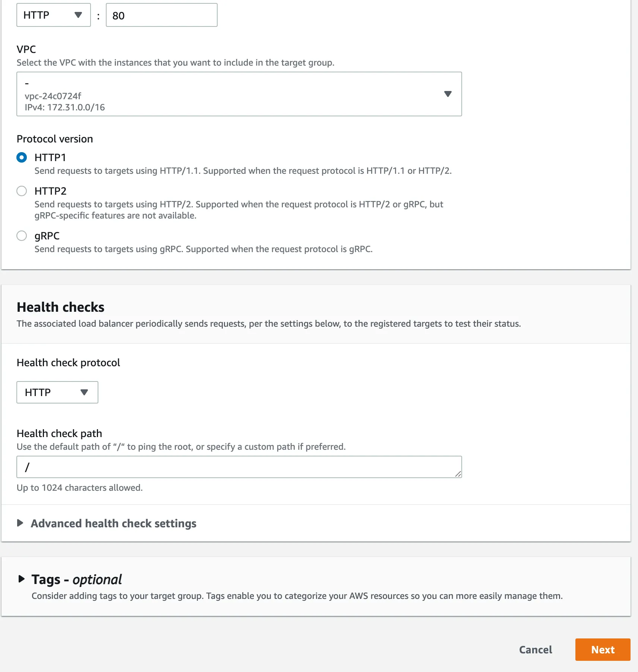The image size is (638, 672).
Task: Click the health check protocol arrow icon
Action: click(84, 392)
